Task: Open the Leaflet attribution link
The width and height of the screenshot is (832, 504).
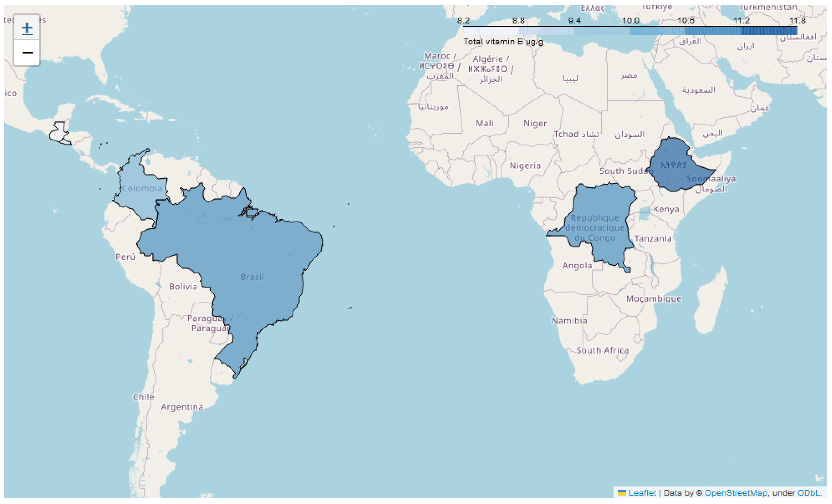Action: pos(642,493)
